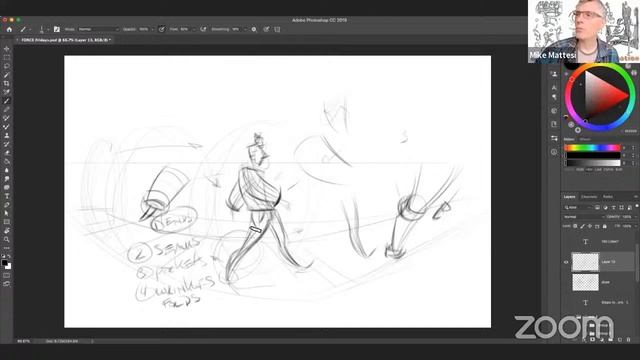Open layer filter Kind dropdown
The height and width of the screenshot is (360, 640).
pos(578,207)
